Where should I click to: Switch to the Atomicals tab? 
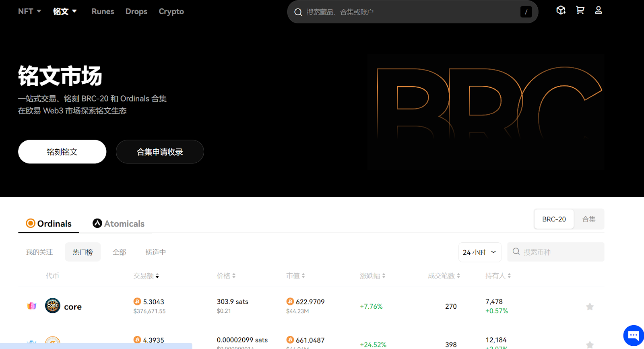tap(118, 223)
